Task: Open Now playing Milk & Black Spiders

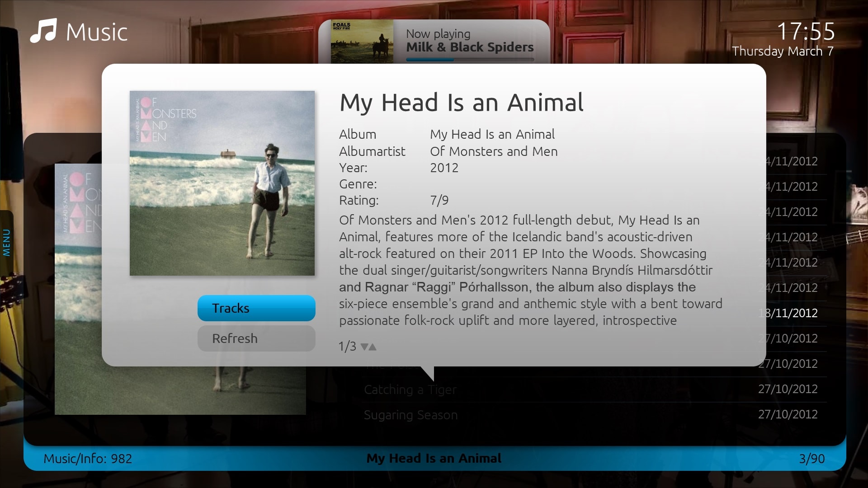Action: click(470, 47)
